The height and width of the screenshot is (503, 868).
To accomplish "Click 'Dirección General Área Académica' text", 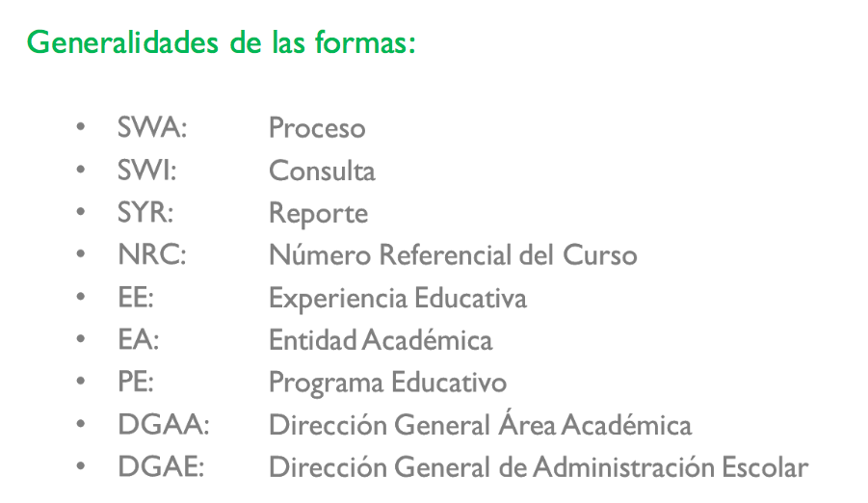I will pyautogui.click(x=480, y=425).
